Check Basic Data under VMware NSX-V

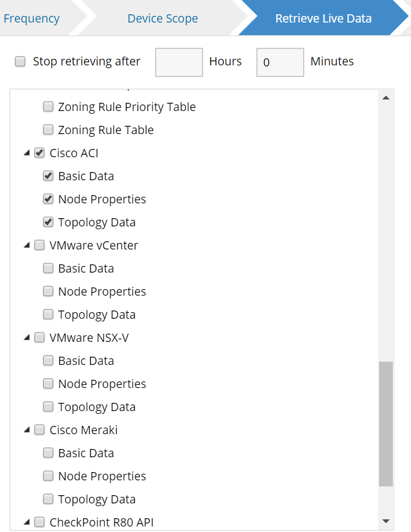(48, 361)
